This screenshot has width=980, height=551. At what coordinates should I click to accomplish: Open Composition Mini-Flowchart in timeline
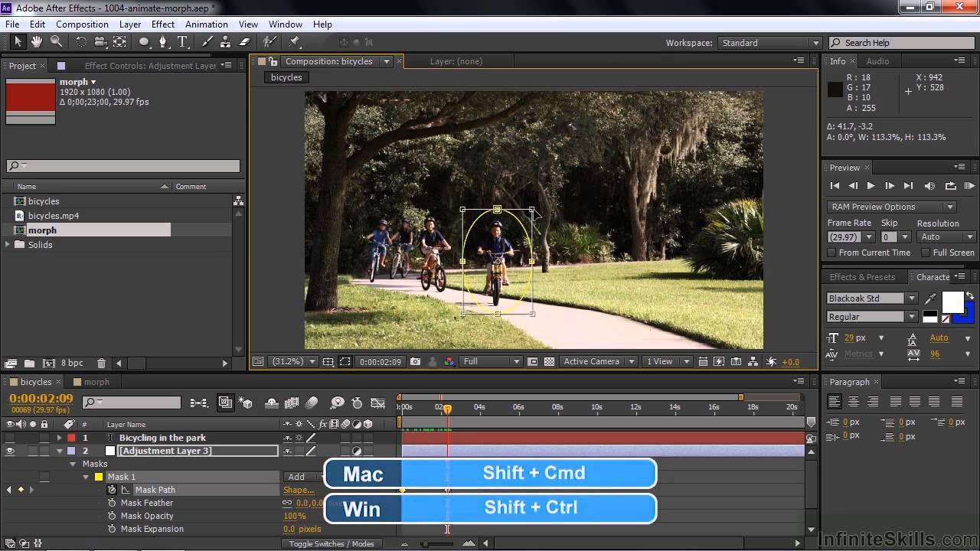click(x=199, y=403)
